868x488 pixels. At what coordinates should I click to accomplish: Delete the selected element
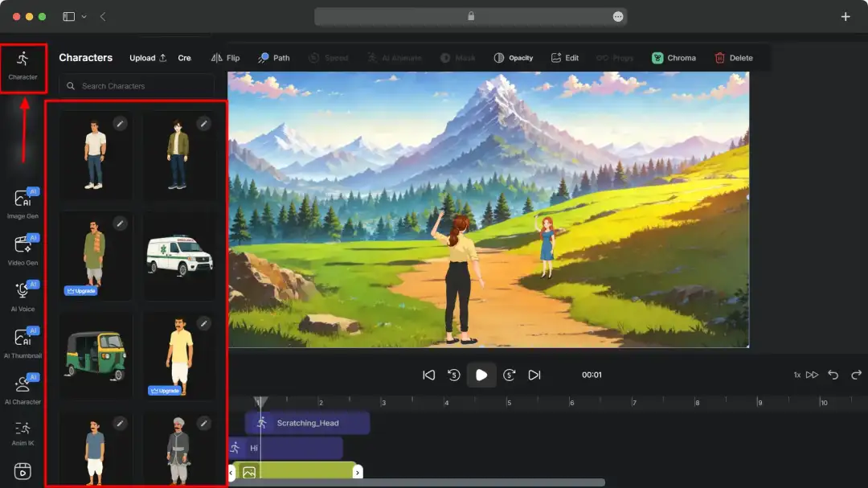tap(734, 57)
